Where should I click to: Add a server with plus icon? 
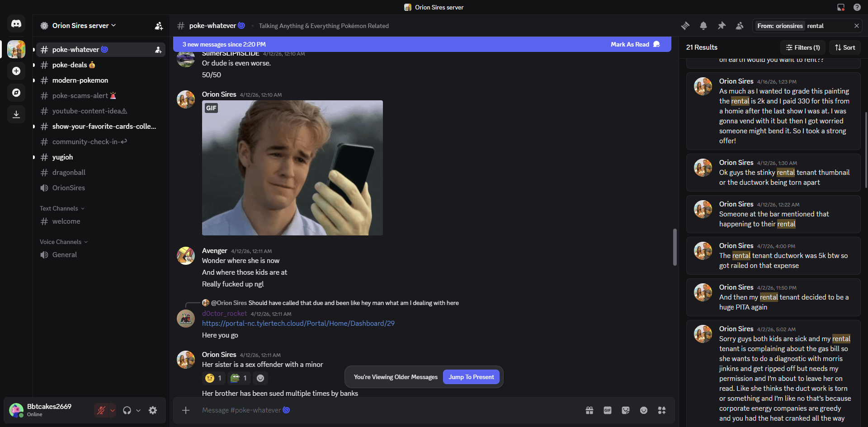coord(16,71)
